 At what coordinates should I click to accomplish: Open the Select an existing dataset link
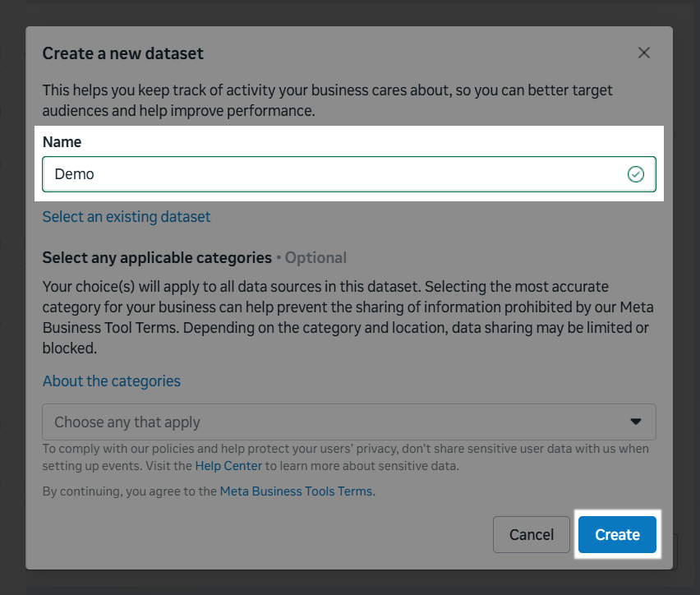[x=127, y=217]
